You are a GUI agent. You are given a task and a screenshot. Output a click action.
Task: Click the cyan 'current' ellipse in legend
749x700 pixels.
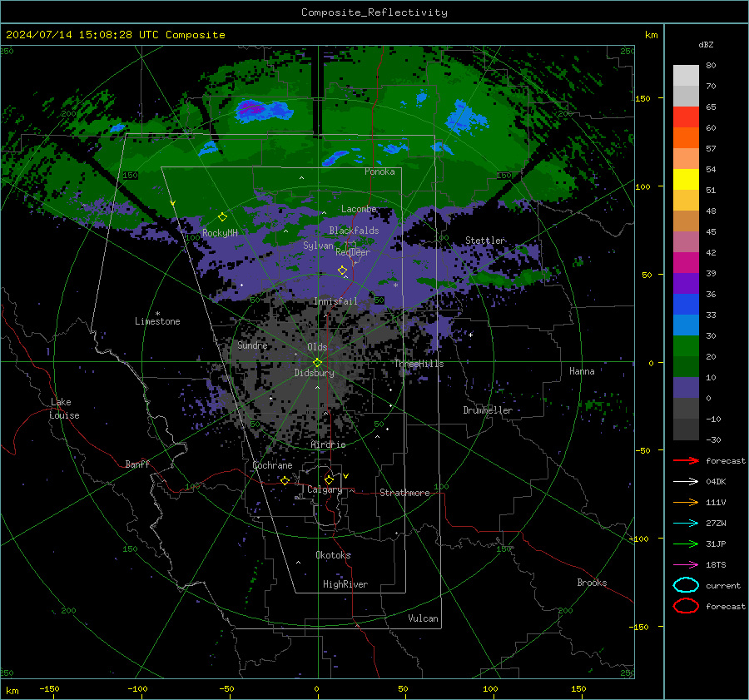click(686, 585)
